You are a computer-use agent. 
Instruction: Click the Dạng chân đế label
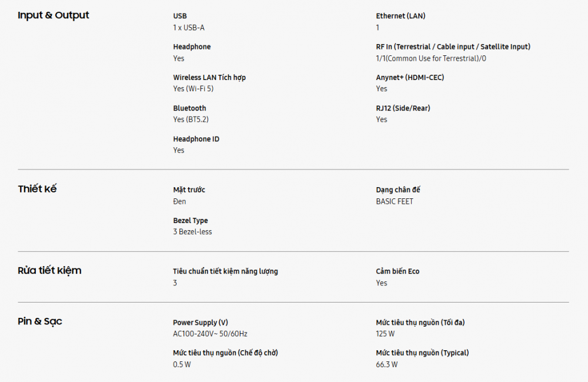pos(398,190)
